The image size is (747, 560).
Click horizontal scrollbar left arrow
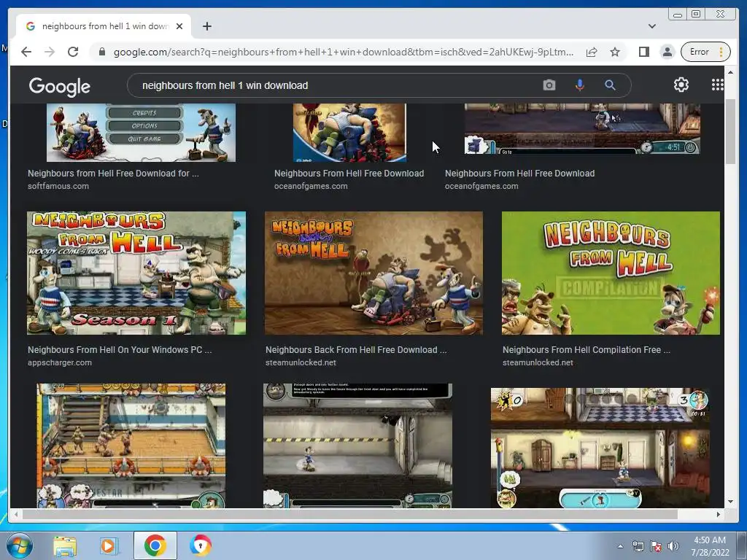[16, 514]
